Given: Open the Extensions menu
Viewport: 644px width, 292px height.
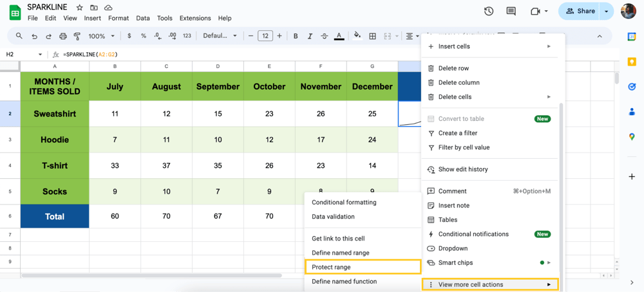Looking at the screenshot, I should pos(194,18).
